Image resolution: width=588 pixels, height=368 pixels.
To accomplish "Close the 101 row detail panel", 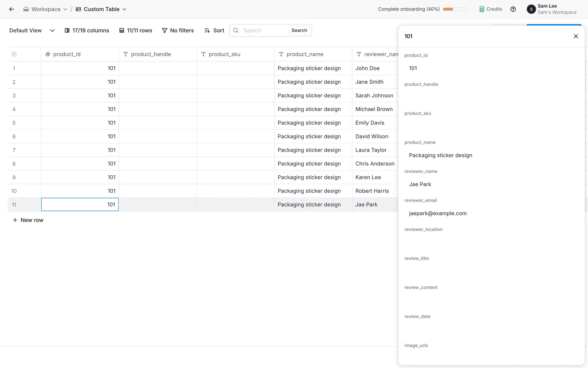I will [x=576, y=36].
